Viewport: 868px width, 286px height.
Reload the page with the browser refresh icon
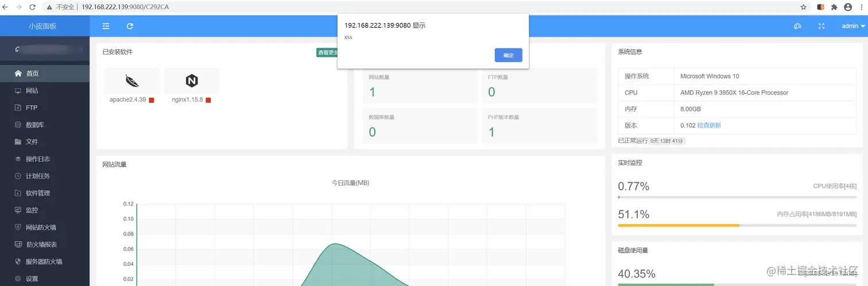pos(32,7)
